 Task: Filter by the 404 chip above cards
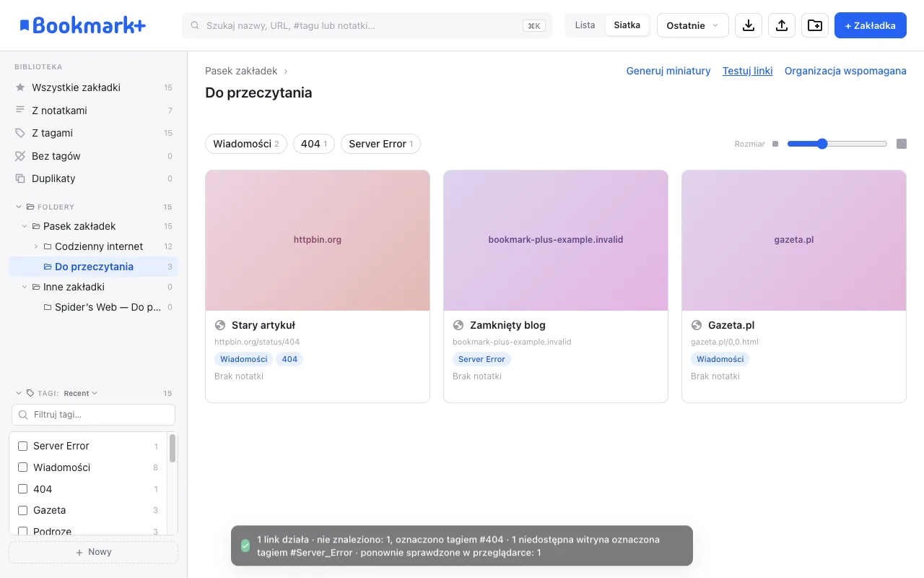pyautogui.click(x=314, y=144)
